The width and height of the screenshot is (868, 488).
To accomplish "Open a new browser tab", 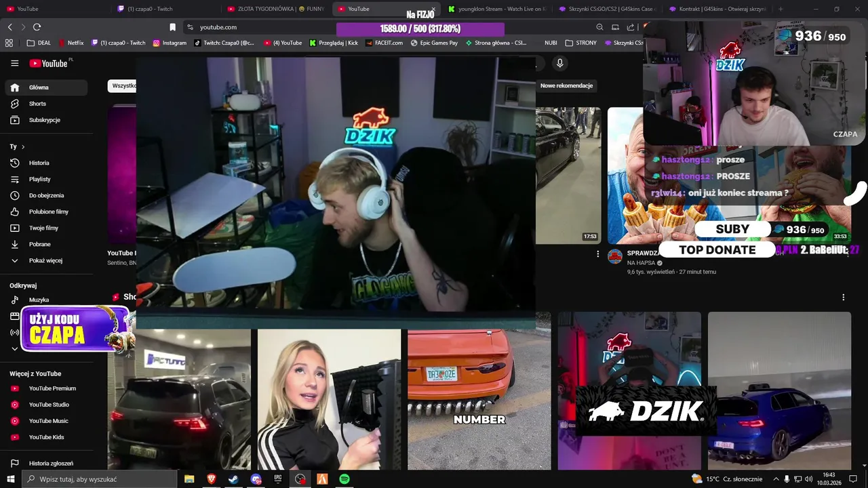I will pos(781,9).
